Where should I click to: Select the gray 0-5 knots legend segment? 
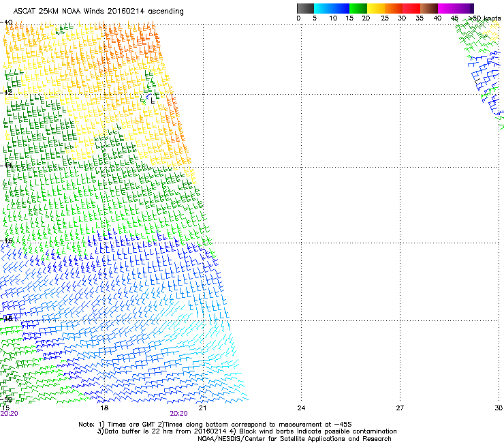click(x=305, y=8)
